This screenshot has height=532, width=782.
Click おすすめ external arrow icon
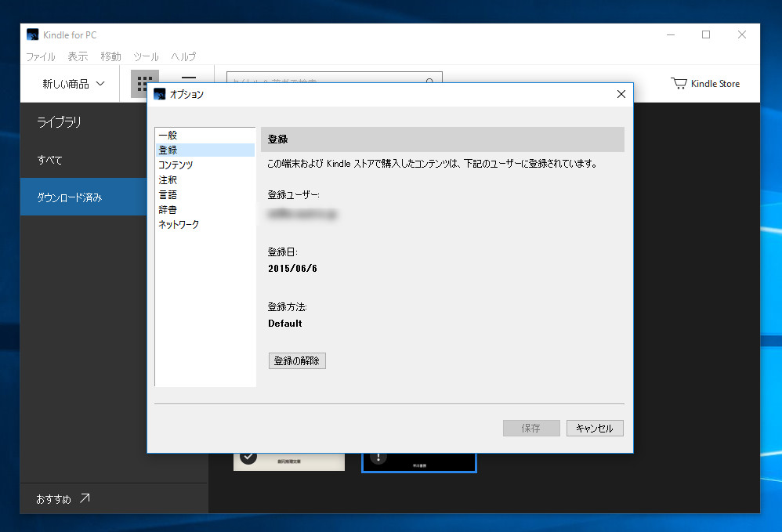click(85, 498)
